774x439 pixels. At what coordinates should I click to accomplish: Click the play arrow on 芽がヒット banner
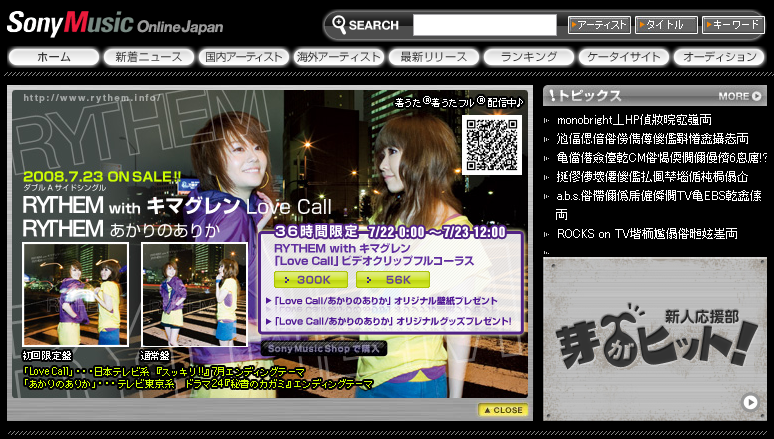click(x=750, y=402)
